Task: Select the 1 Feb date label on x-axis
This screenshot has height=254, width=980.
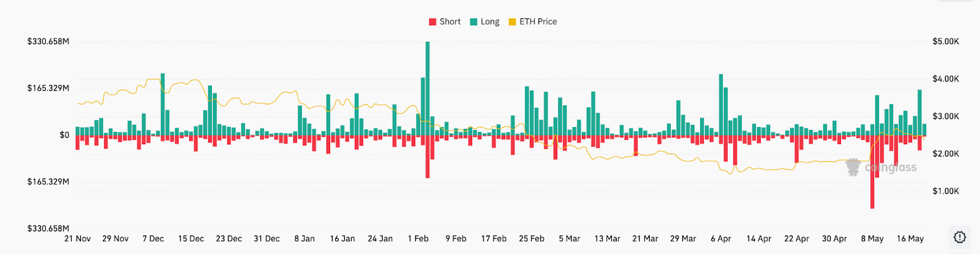Action: [418, 239]
